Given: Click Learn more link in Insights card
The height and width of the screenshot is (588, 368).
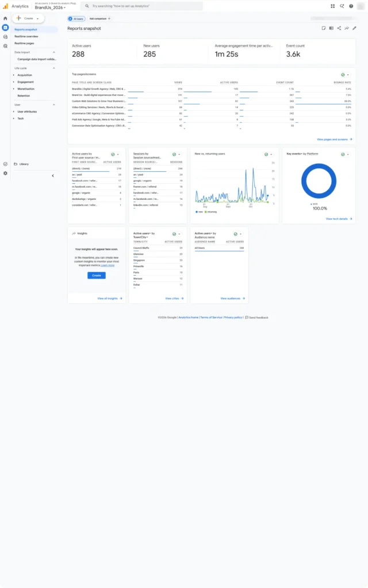Looking at the screenshot, I should (108, 265).
